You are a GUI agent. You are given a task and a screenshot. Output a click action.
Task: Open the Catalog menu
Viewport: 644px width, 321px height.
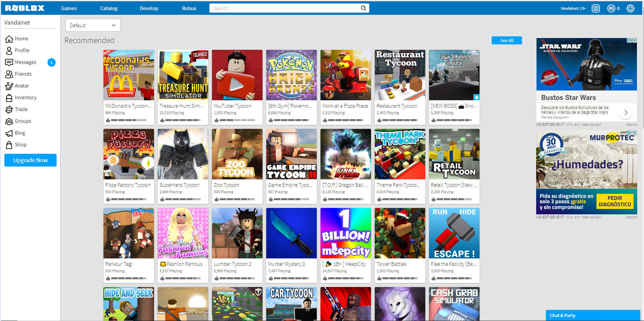[x=109, y=8]
